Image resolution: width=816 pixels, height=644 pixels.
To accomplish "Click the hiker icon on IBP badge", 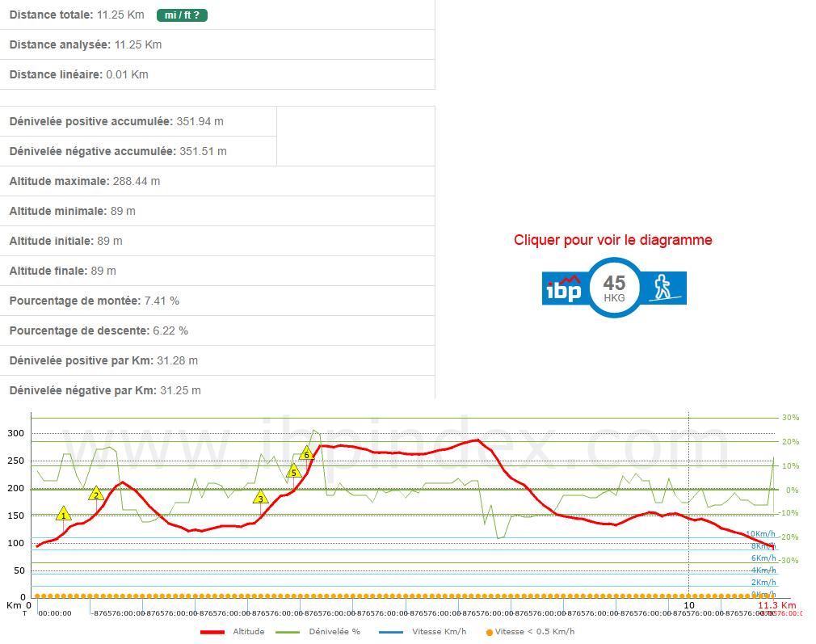I will pyautogui.click(x=662, y=288).
